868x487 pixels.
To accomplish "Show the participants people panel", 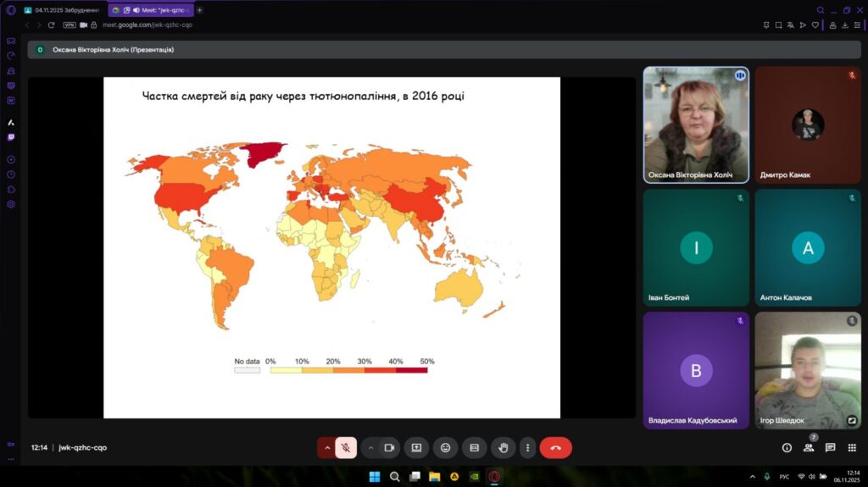I will pyautogui.click(x=809, y=447).
